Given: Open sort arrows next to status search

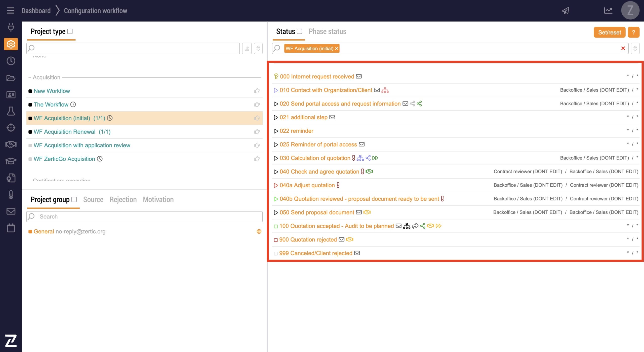Looking at the screenshot, I should (635, 48).
